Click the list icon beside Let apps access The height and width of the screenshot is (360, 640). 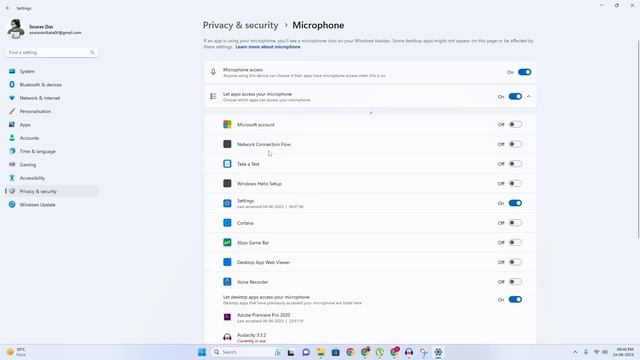tap(213, 97)
